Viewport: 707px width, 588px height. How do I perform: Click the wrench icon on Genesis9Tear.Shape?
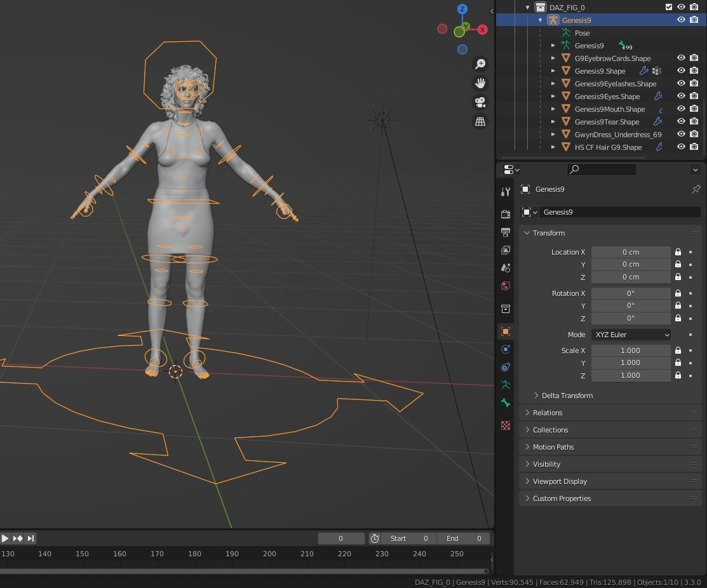tap(658, 122)
